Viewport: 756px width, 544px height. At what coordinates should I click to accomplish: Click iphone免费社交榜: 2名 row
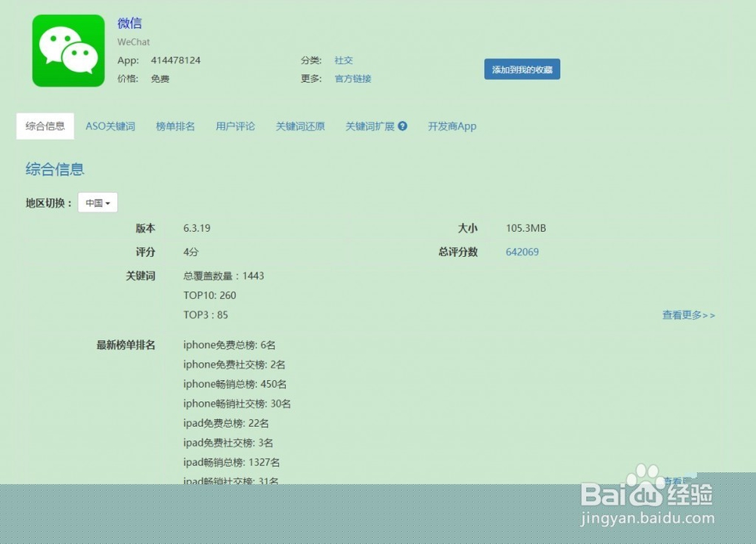[234, 365]
